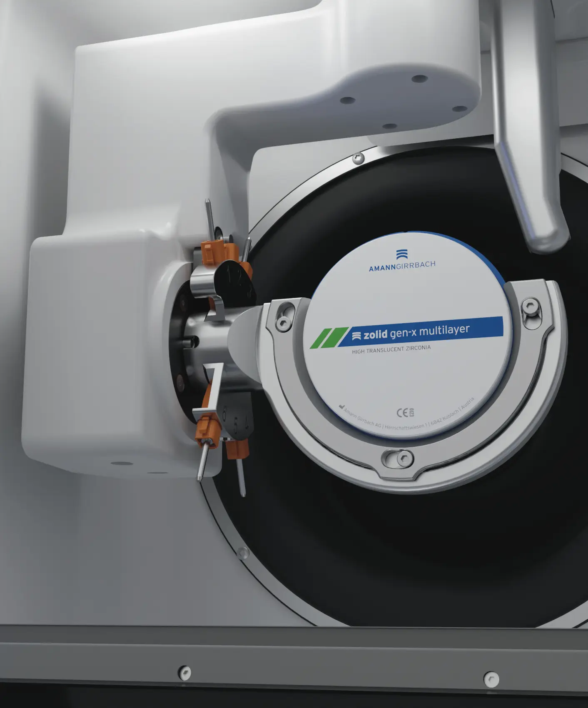Click the green double-stripe emblem
Image resolution: width=588 pixels, height=708 pixels.
[329, 338]
